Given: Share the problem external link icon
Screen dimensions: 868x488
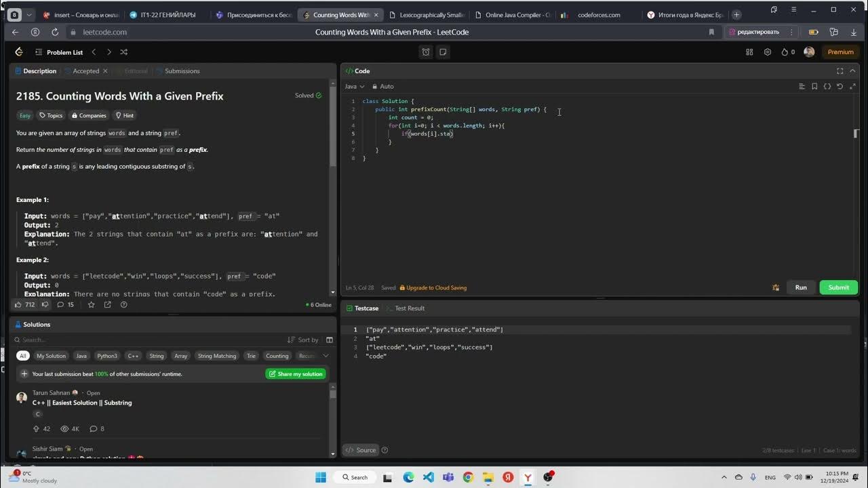Looking at the screenshot, I should point(107,305).
